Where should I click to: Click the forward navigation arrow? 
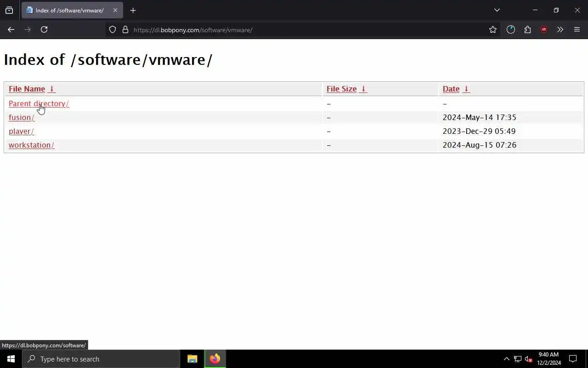tap(28, 29)
